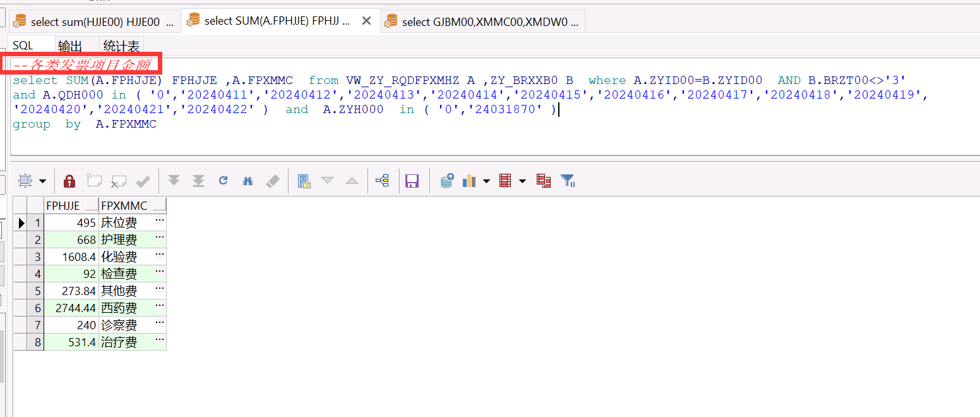Click the red stacked tables icon
This screenshot has height=417, width=980.
(x=544, y=181)
